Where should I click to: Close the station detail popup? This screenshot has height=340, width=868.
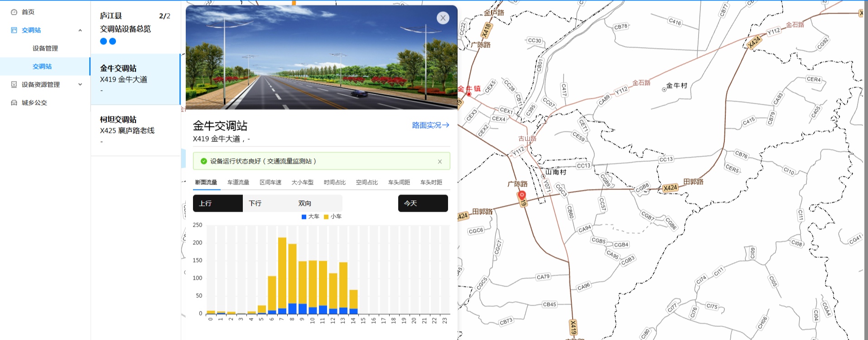click(x=443, y=18)
